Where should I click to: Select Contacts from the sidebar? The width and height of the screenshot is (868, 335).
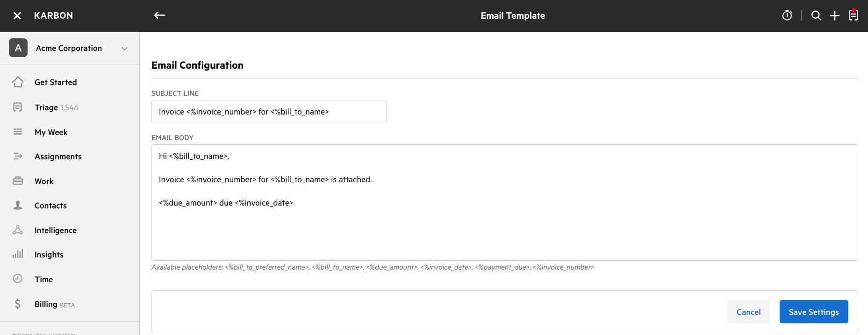point(50,205)
